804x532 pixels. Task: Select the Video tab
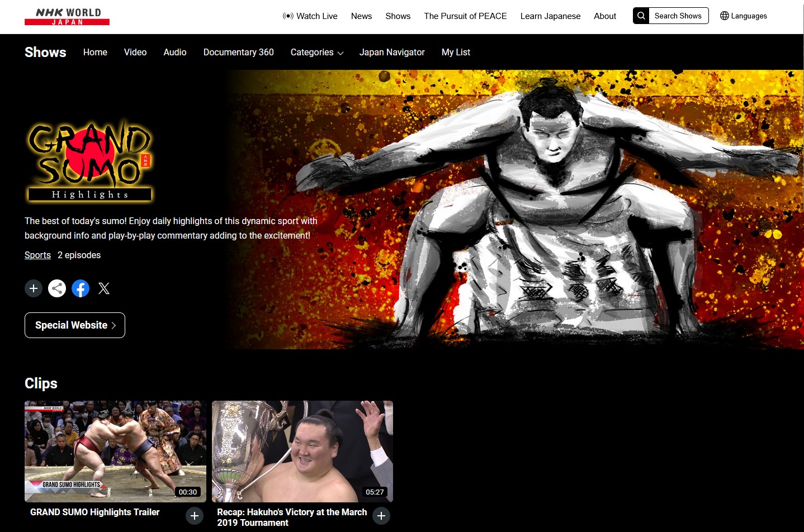tap(135, 52)
